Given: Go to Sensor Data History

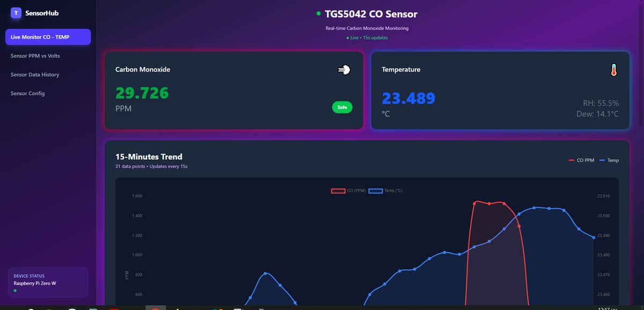Looking at the screenshot, I should [x=35, y=75].
